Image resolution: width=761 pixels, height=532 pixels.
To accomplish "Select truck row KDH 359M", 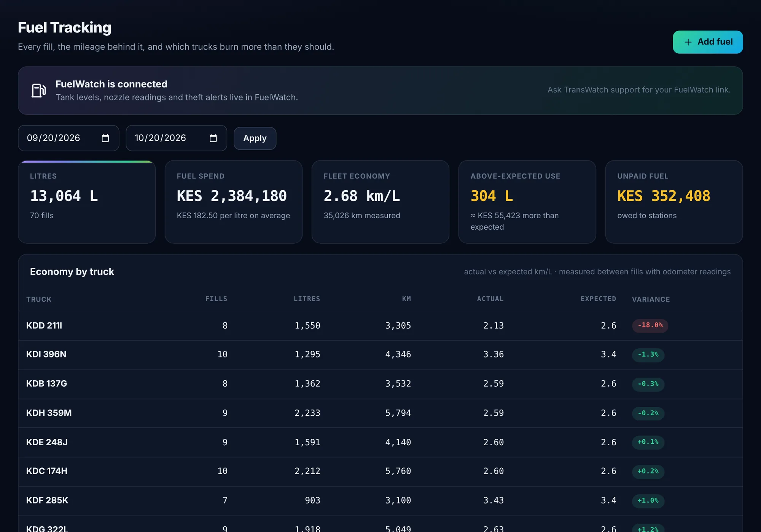I will (x=380, y=413).
